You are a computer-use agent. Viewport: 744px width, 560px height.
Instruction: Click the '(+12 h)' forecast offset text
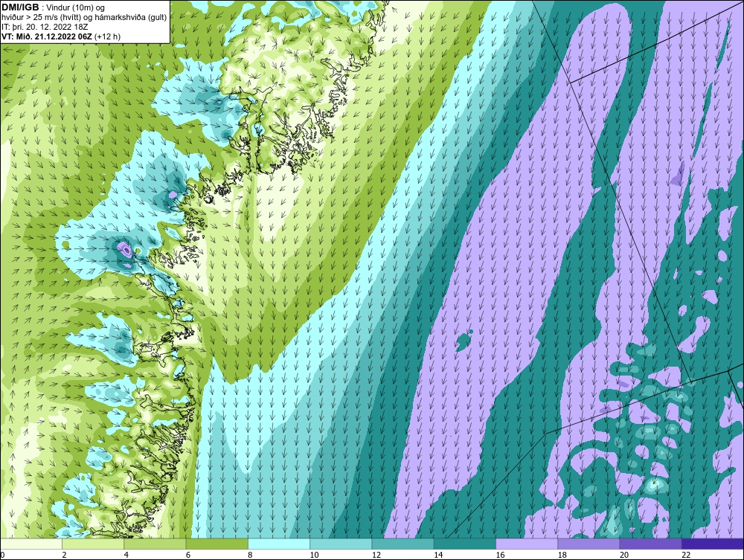click(108, 36)
